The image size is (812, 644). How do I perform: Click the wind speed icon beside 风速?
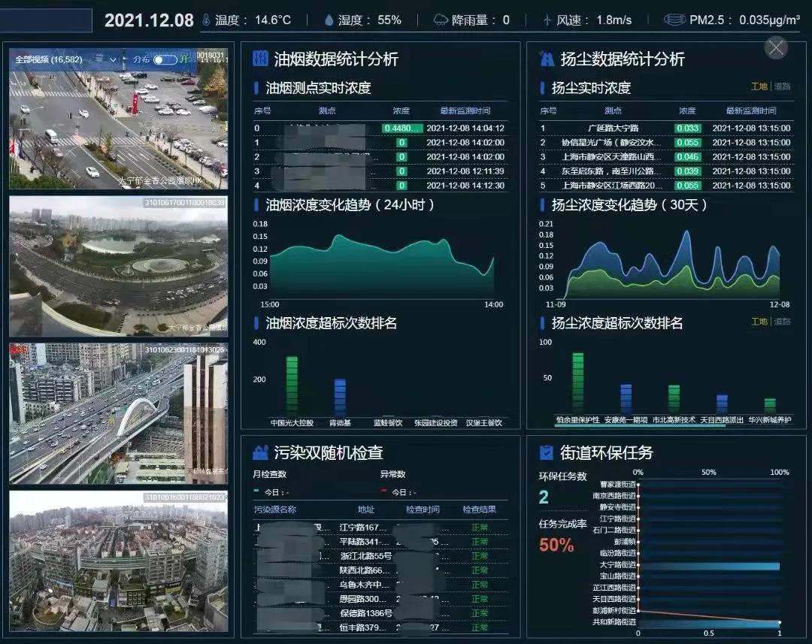click(x=545, y=20)
